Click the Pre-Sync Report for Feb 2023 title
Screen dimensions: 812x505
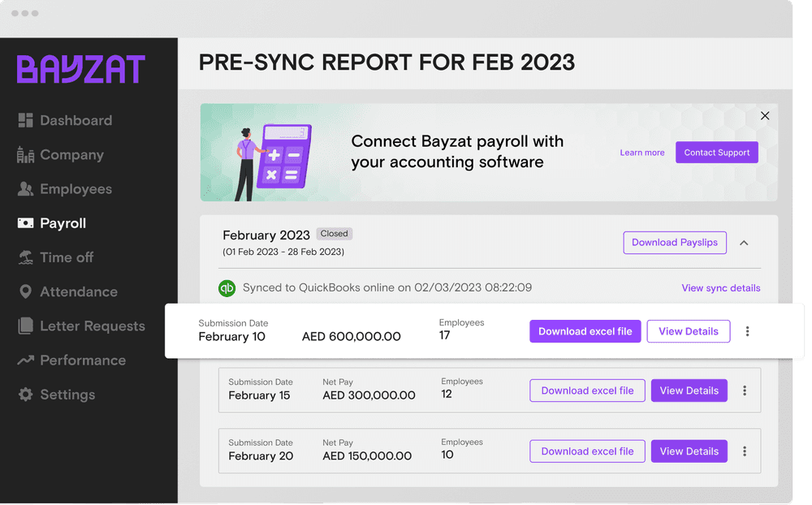point(387,63)
